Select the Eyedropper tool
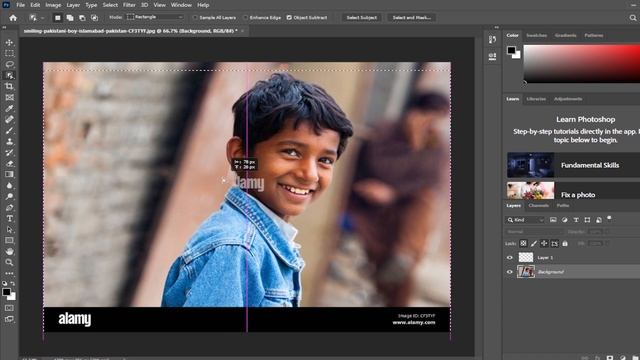 (x=9, y=109)
